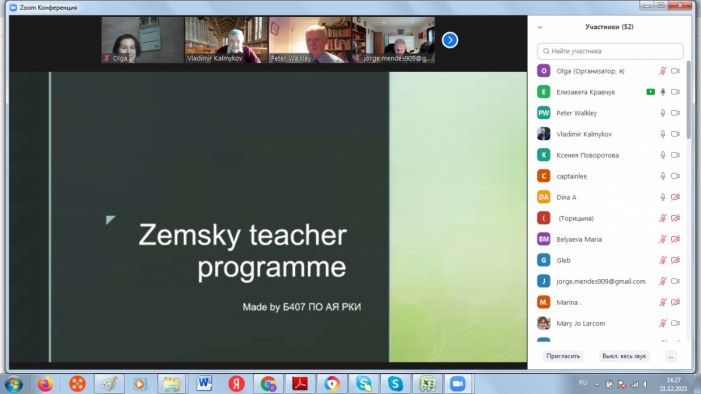Image resolution: width=701 pixels, height=394 pixels.
Task: Open Adobe Acrobat taskbar icon
Action: 300,384
